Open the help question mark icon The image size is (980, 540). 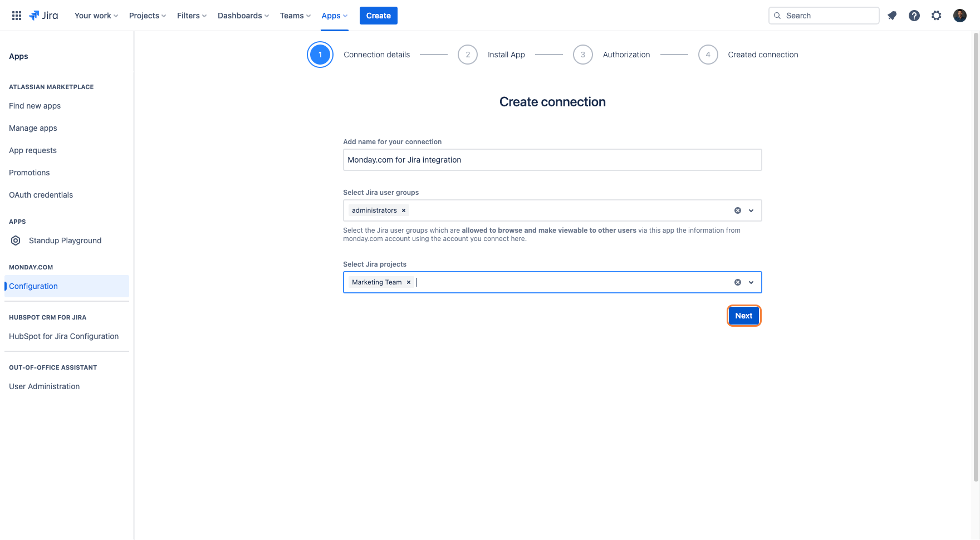click(x=914, y=16)
